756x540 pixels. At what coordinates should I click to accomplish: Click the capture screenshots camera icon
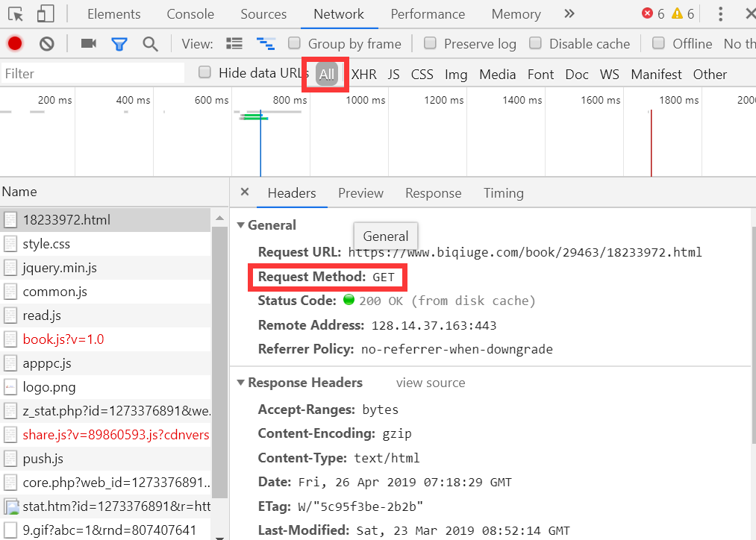tap(89, 44)
